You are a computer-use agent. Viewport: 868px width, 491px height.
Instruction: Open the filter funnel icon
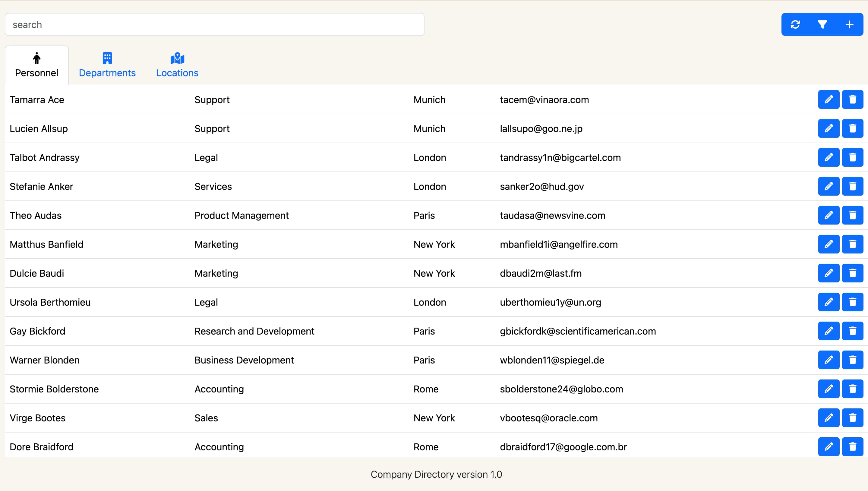[x=822, y=25]
